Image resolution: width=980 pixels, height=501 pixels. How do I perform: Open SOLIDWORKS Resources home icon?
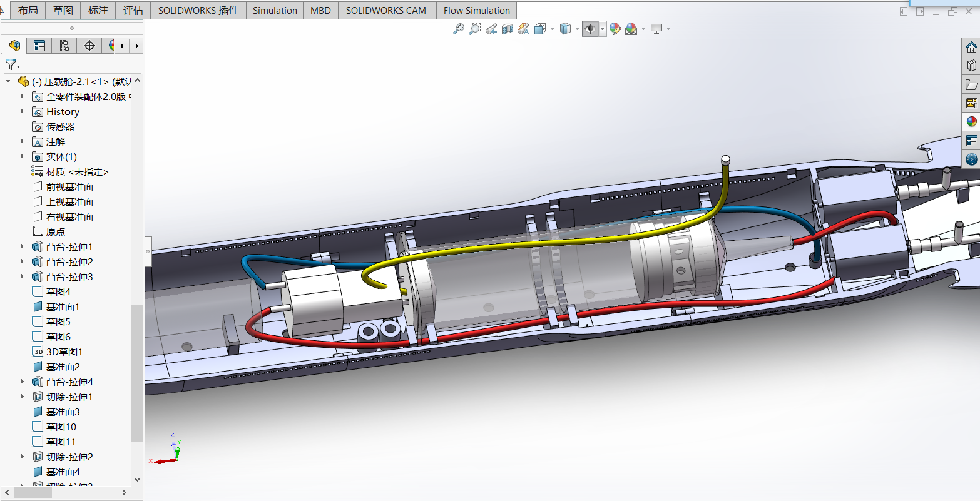coord(971,48)
